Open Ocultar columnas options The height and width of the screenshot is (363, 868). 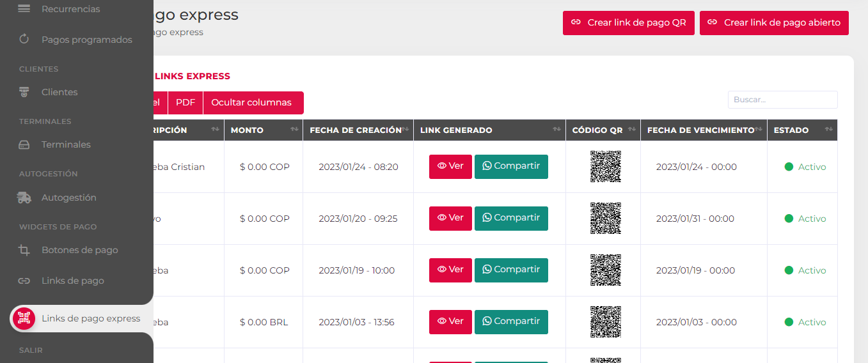tap(252, 102)
